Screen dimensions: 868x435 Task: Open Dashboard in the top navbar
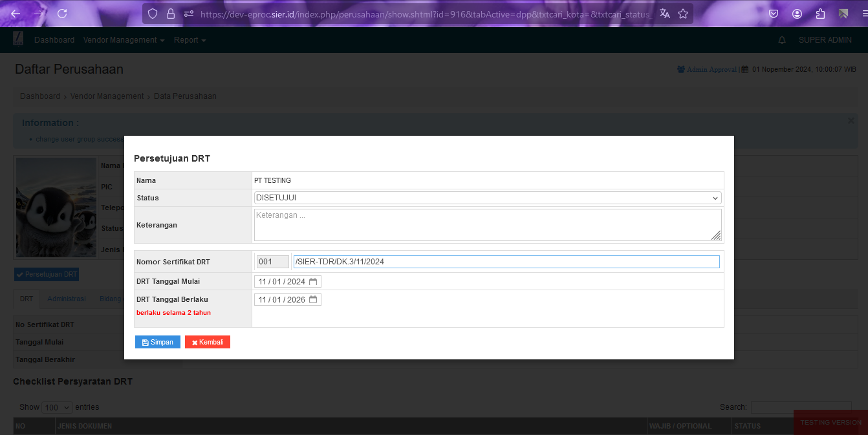point(54,40)
